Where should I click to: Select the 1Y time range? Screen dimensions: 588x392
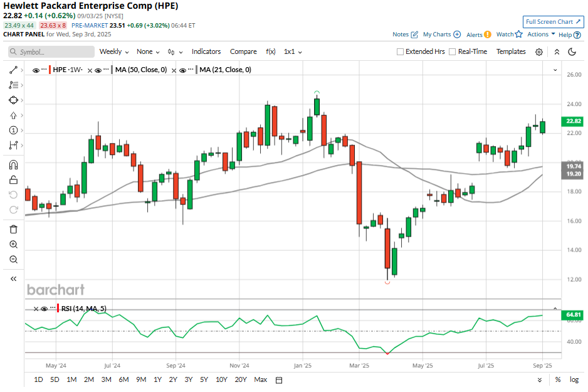pyautogui.click(x=157, y=379)
